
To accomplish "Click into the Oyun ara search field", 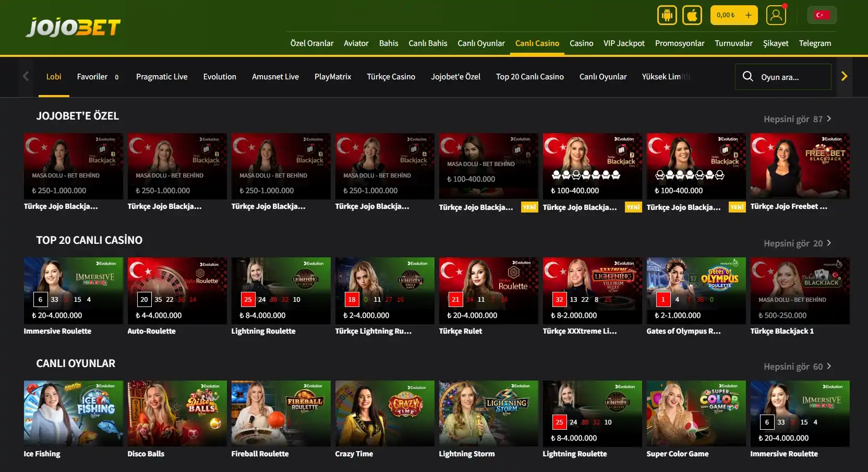I will point(782,77).
